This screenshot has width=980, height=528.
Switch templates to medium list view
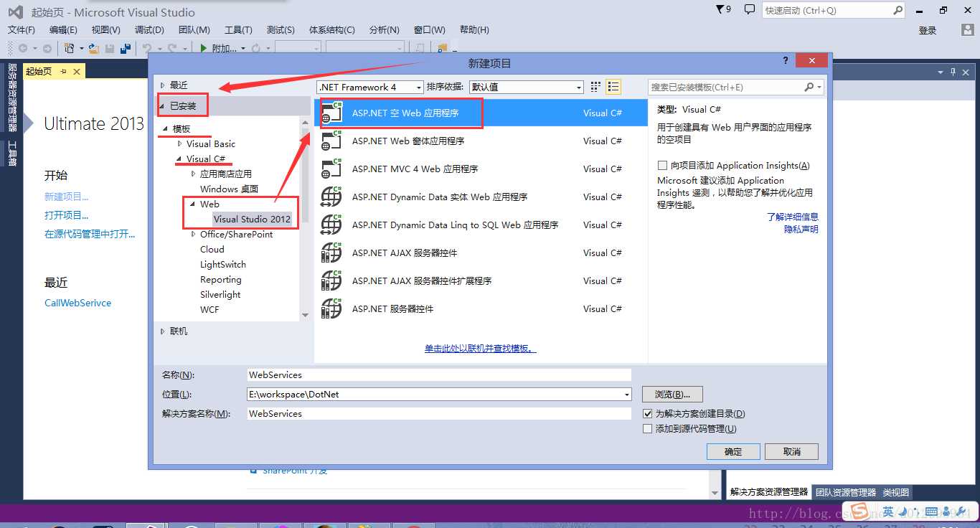click(x=613, y=87)
